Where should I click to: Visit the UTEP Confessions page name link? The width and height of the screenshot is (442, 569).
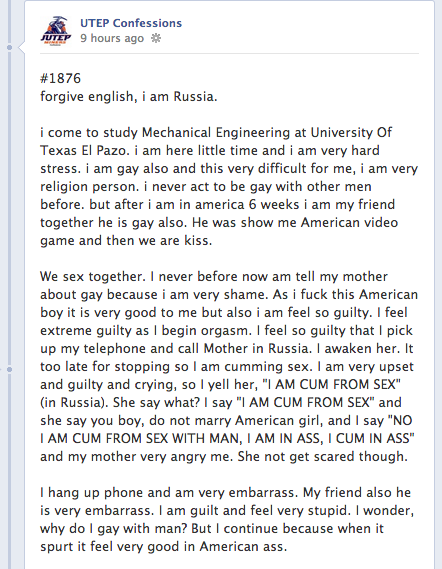click(x=131, y=23)
